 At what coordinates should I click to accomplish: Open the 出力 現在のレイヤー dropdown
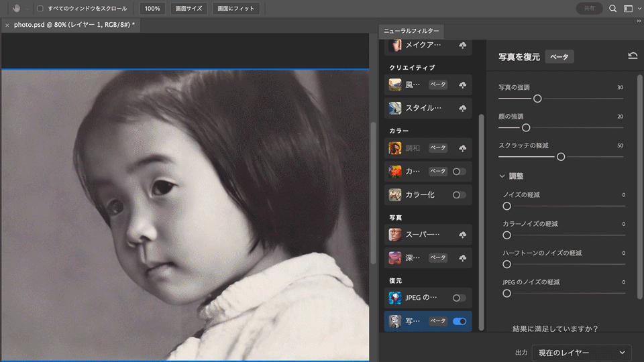coord(581,353)
